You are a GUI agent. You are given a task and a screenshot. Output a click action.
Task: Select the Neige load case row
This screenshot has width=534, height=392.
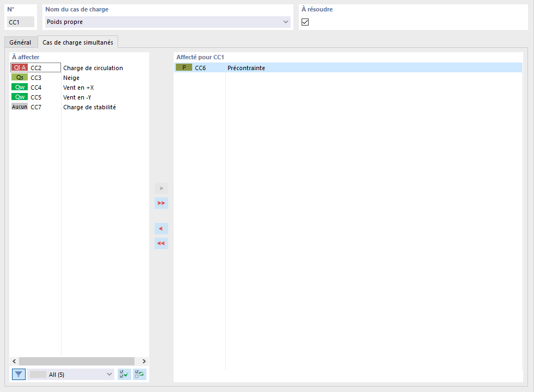[x=79, y=78]
